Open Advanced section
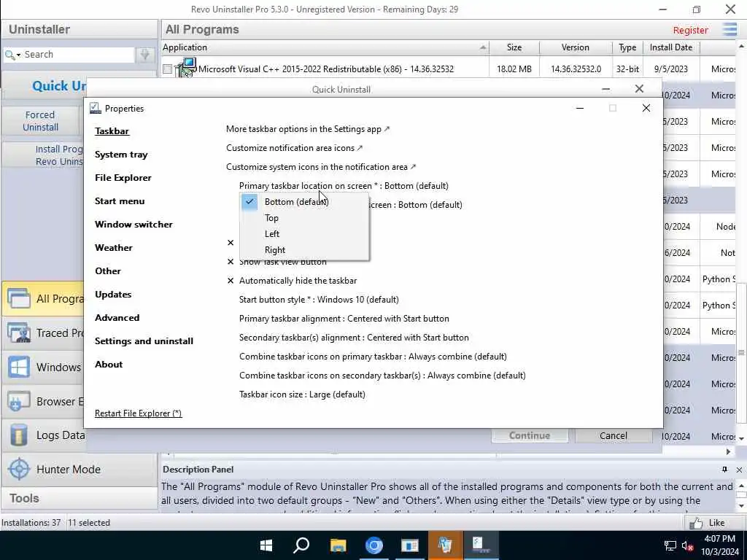The width and height of the screenshot is (747, 560). click(117, 318)
